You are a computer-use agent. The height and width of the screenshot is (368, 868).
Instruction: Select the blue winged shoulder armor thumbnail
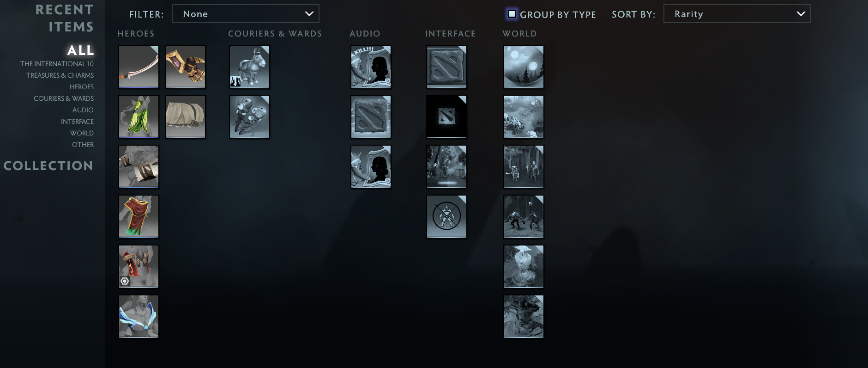point(139,317)
